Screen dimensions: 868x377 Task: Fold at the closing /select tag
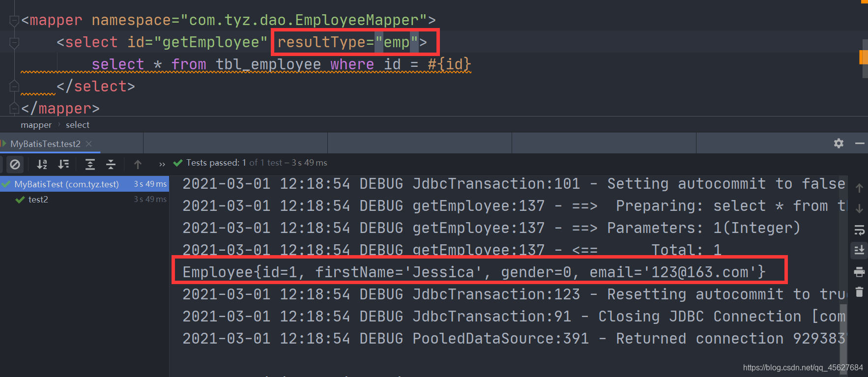tap(14, 87)
